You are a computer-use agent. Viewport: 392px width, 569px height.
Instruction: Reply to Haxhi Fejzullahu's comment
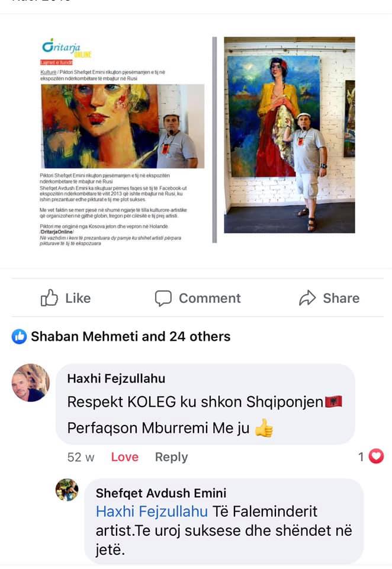(172, 457)
